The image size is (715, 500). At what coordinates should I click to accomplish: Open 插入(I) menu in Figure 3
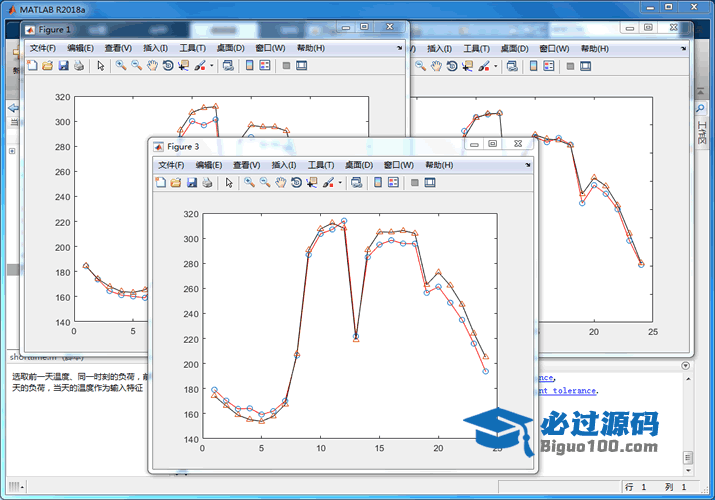pyautogui.click(x=284, y=165)
